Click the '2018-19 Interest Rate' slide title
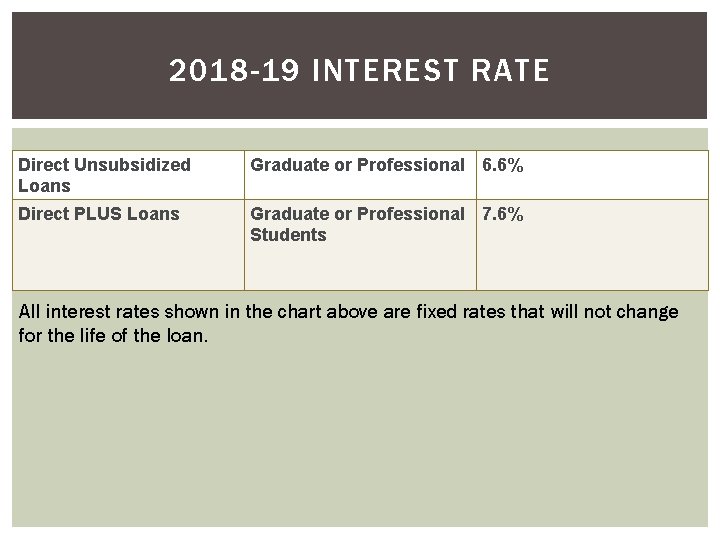720x540 pixels. coord(359,70)
